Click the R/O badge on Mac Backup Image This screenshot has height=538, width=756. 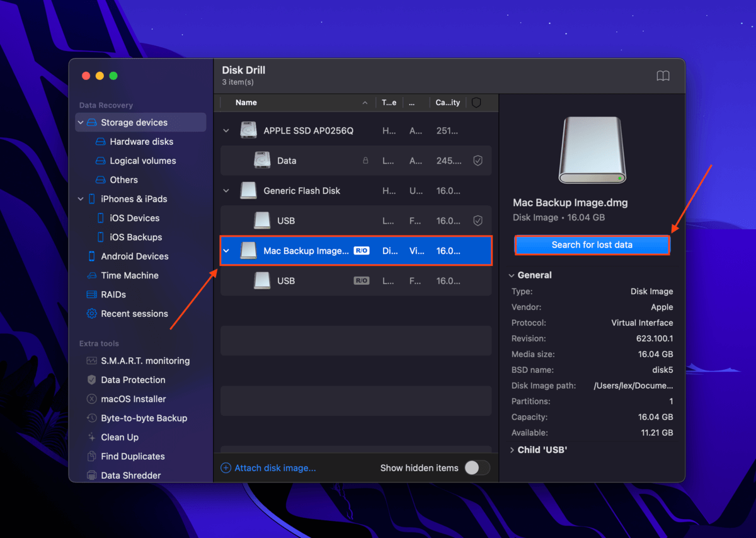362,251
